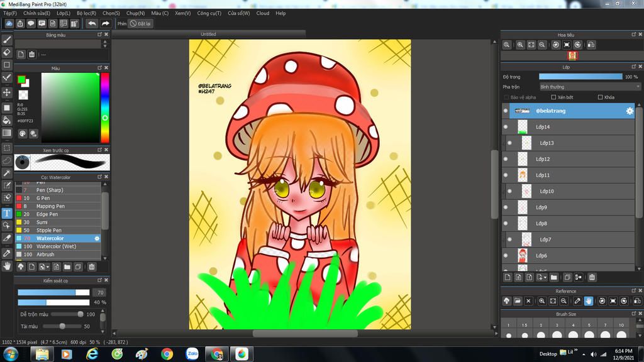
Task: Open the Bộ lọc(R) menu
Action: click(x=86, y=13)
